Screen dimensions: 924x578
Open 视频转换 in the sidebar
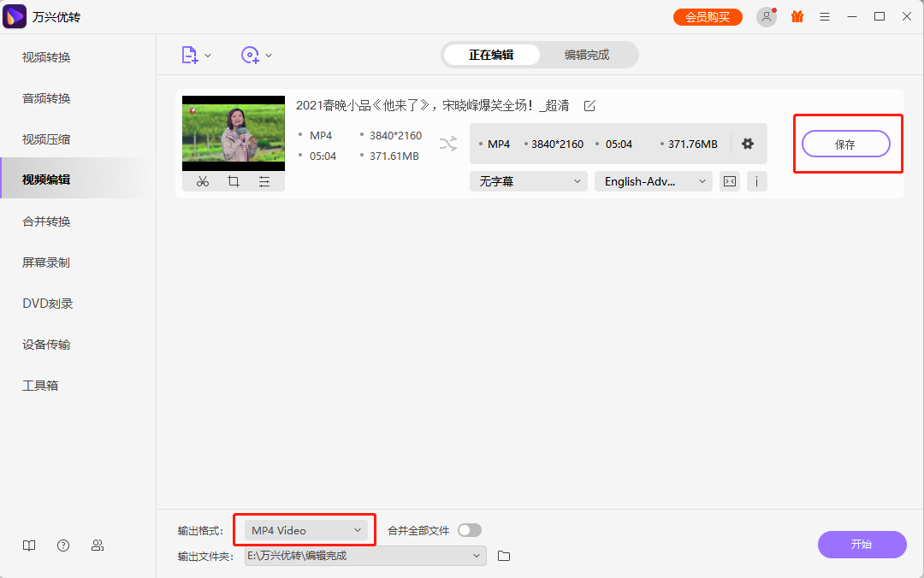[x=46, y=57]
